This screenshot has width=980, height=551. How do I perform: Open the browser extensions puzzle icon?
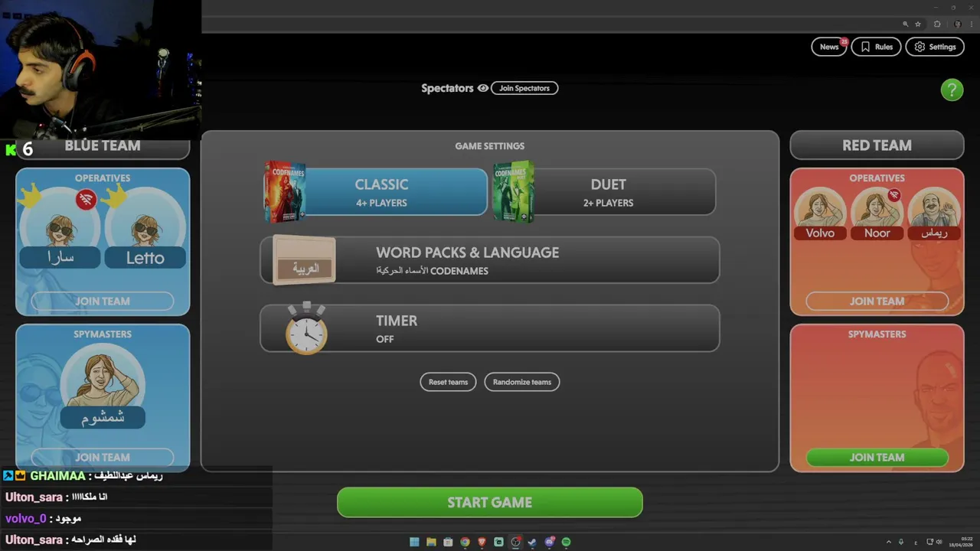pyautogui.click(x=937, y=24)
